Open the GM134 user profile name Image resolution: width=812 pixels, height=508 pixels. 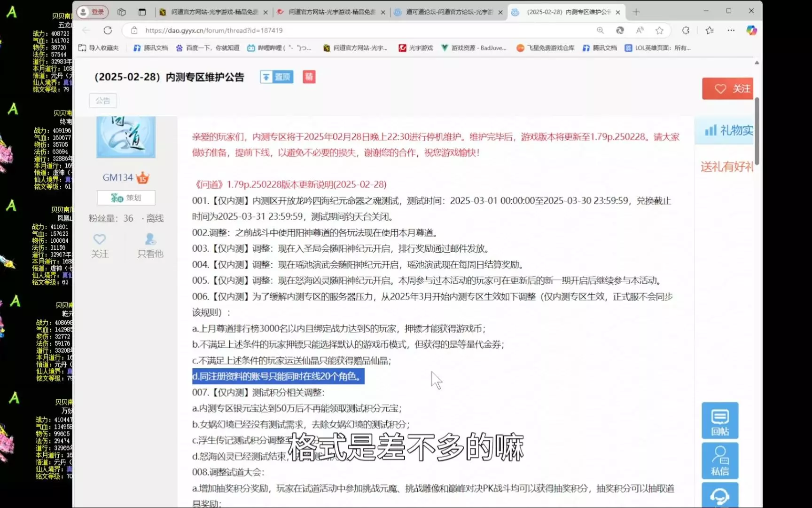tap(118, 177)
